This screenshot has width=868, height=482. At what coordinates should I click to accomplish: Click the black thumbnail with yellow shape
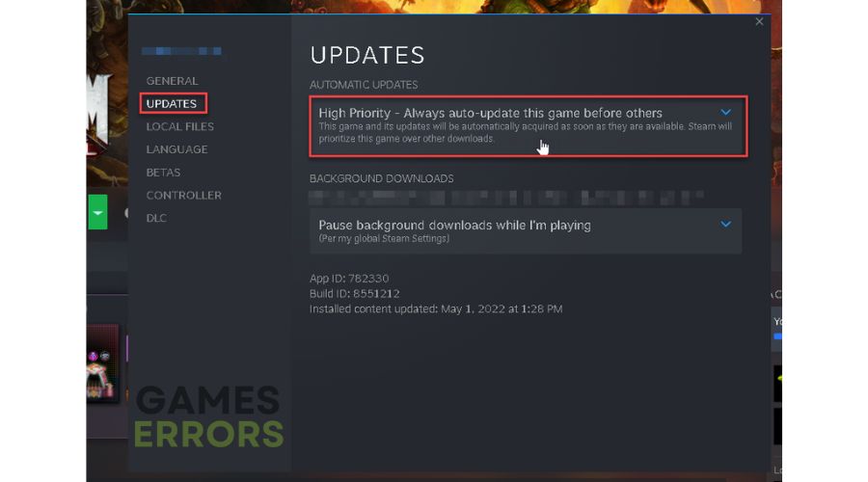click(x=777, y=384)
